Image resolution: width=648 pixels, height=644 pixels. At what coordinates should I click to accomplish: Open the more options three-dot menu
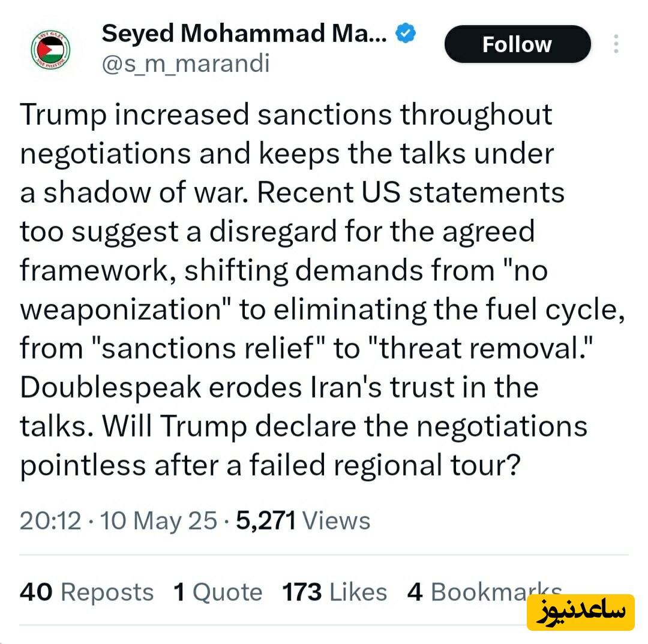coord(616,44)
